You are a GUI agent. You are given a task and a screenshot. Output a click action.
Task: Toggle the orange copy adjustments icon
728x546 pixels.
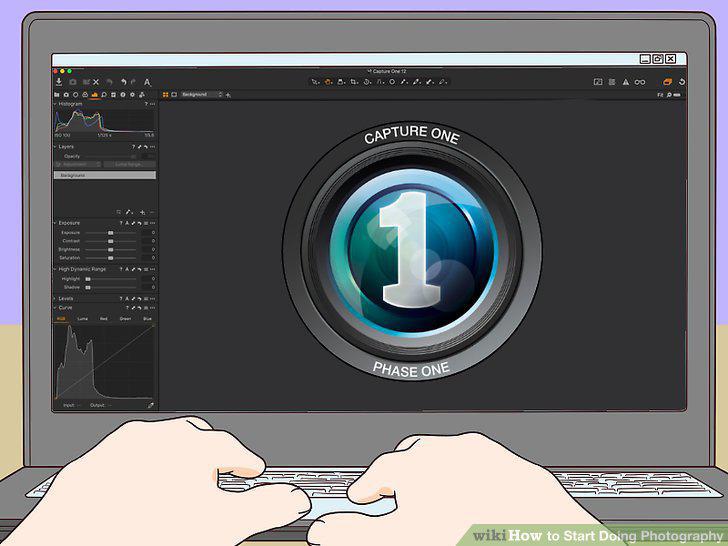667,82
